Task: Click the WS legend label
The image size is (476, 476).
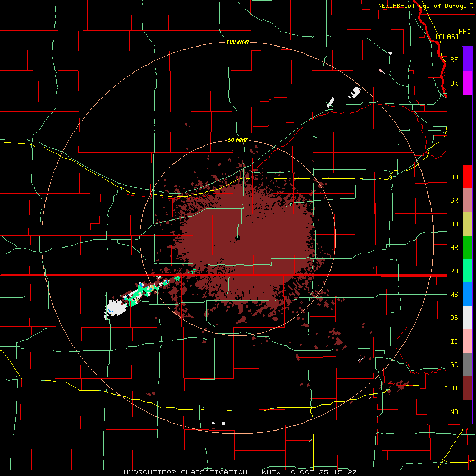Action: pos(454,294)
